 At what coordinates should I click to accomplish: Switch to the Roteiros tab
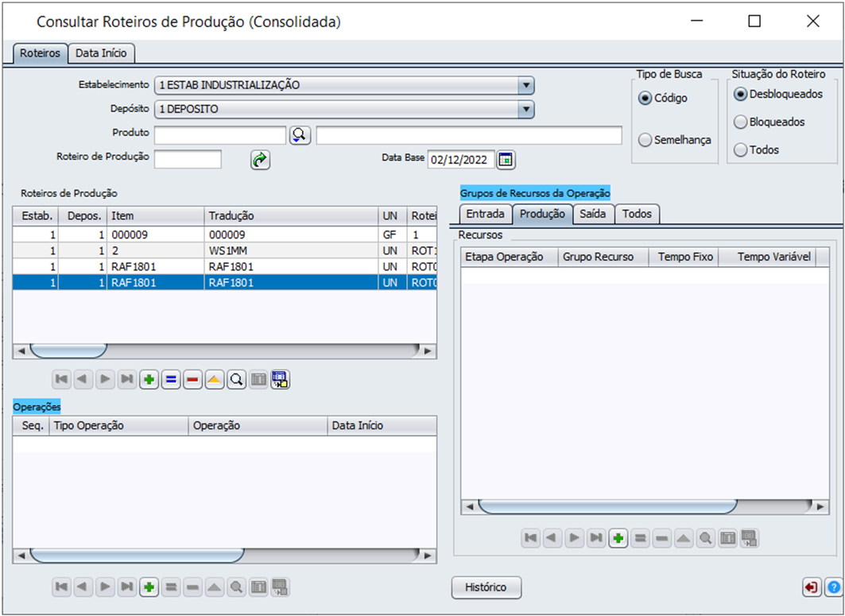pos(40,53)
